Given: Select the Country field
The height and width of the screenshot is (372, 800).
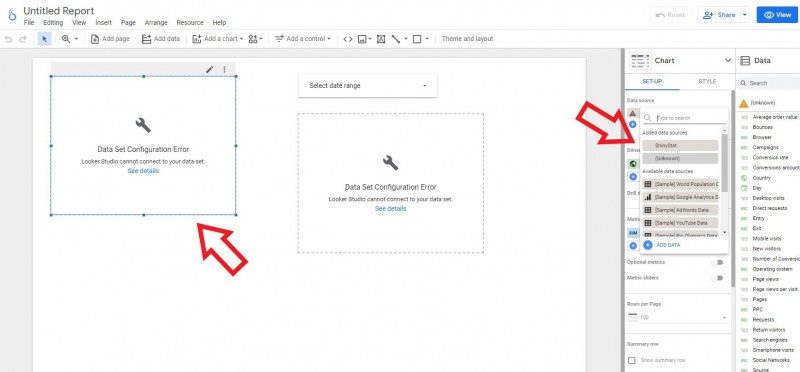Looking at the screenshot, I should coord(761,178).
